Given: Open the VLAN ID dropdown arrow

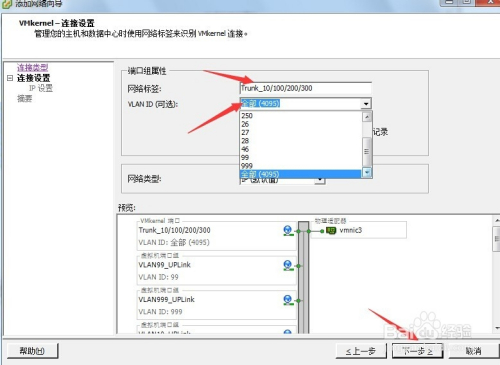Looking at the screenshot, I should click(366, 104).
